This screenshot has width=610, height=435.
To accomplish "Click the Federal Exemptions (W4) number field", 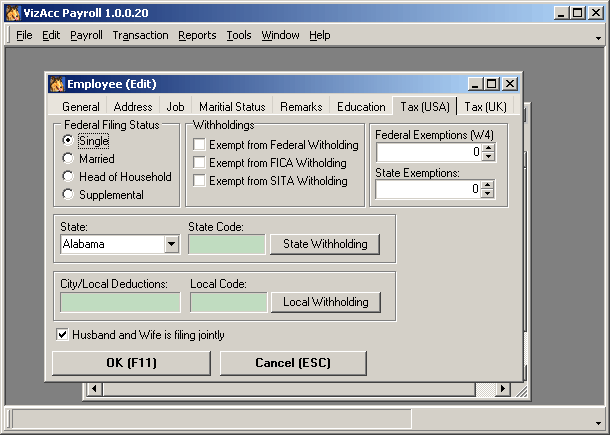I will tap(429, 152).
